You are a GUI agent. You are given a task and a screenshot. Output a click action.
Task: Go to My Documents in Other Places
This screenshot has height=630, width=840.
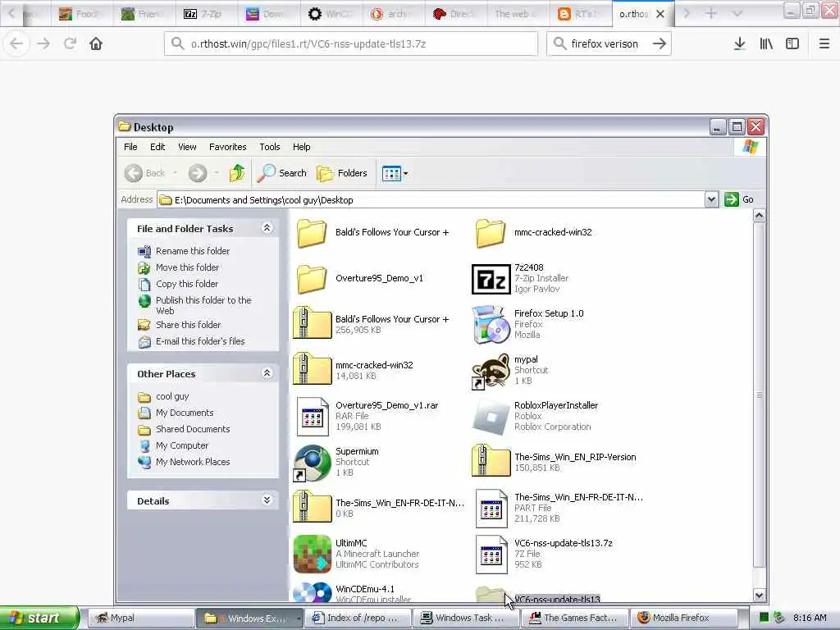pyautogui.click(x=185, y=413)
